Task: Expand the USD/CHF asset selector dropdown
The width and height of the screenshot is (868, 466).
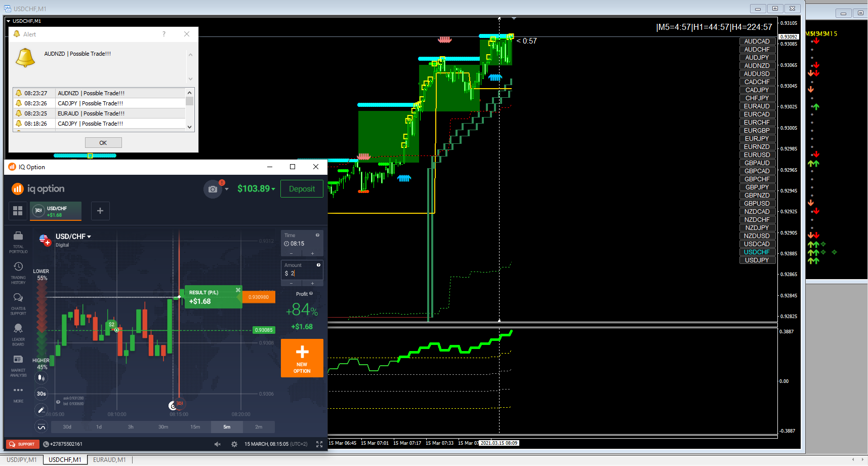Action: [73, 237]
